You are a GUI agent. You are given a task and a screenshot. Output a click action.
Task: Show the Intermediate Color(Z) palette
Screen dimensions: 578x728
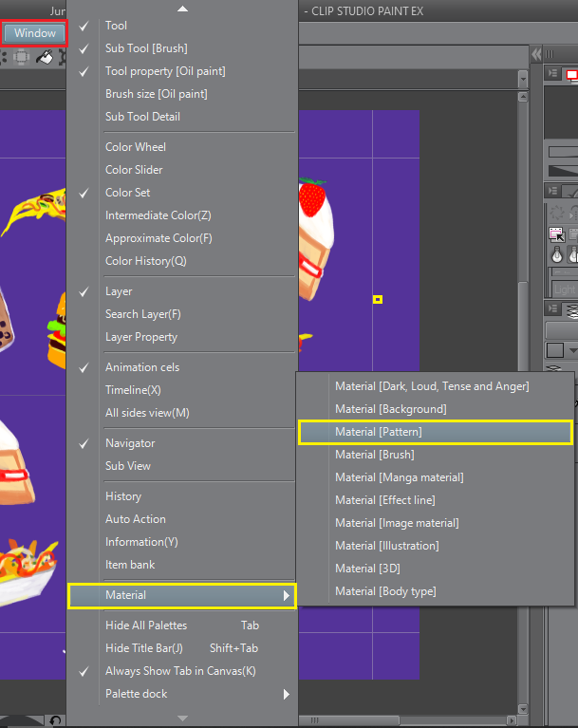[181, 215]
